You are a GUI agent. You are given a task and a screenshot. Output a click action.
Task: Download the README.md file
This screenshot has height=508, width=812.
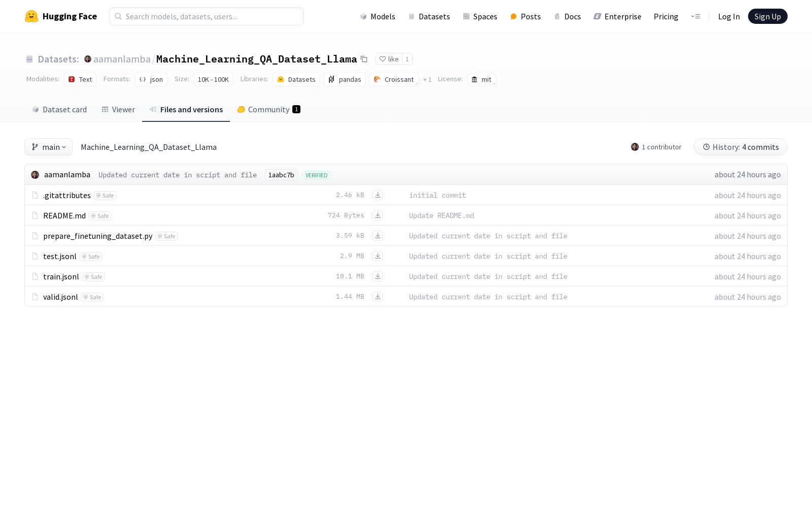coord(378,215)
